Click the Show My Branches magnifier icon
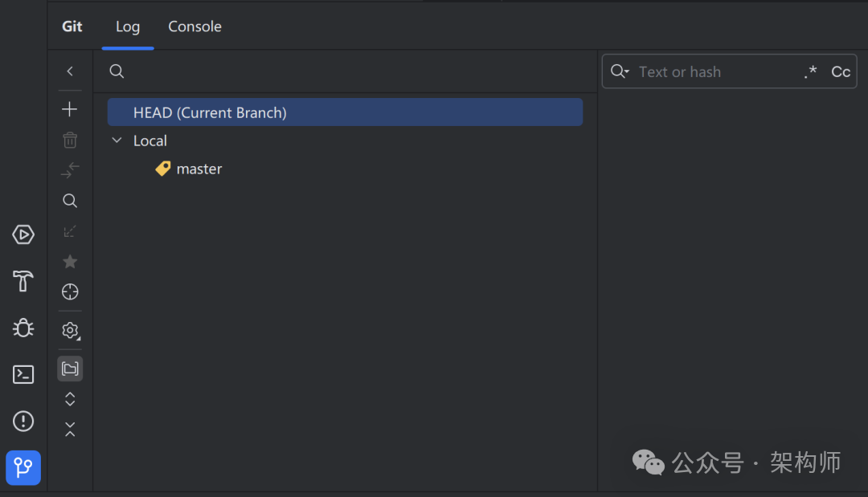Image resolution: width=868 pixels, height=497 pixels. click(70, 201)
